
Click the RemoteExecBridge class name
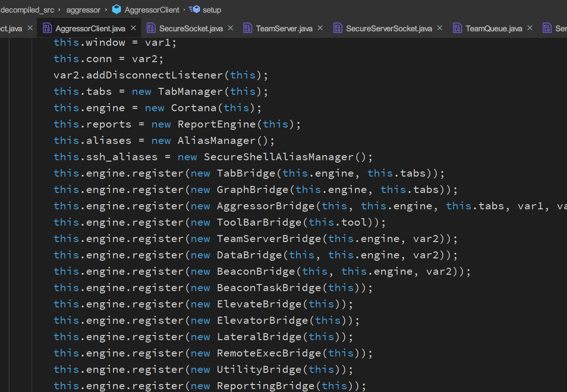point(269,353)
